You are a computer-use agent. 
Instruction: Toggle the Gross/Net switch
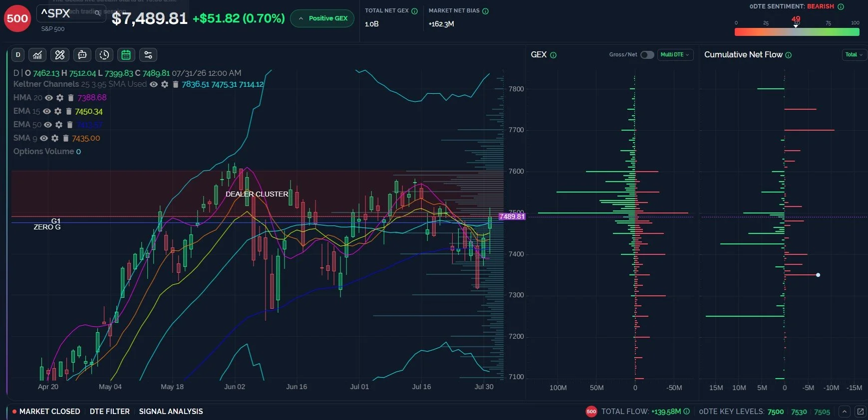(647, 55)
